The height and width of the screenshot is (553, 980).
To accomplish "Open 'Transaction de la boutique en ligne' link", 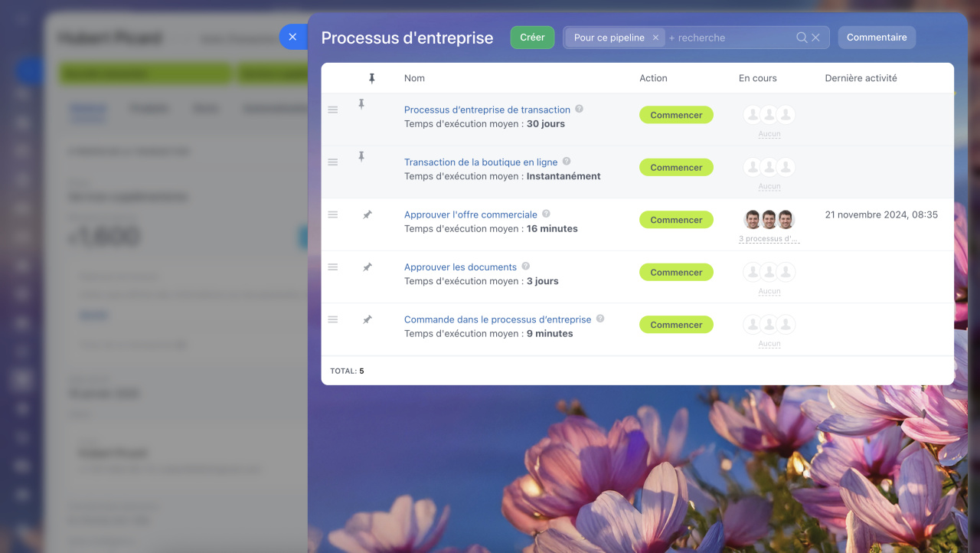I will tap(481, 162).
